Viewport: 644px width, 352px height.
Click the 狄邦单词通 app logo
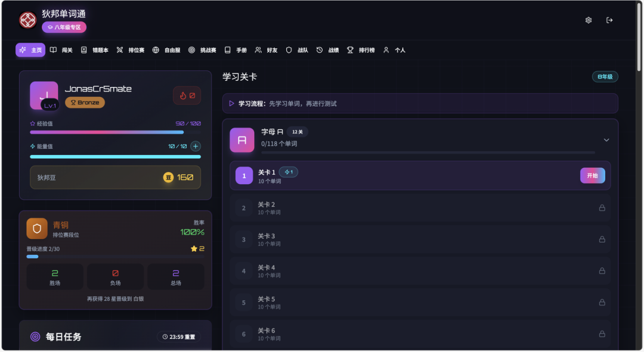coord(28,20)
